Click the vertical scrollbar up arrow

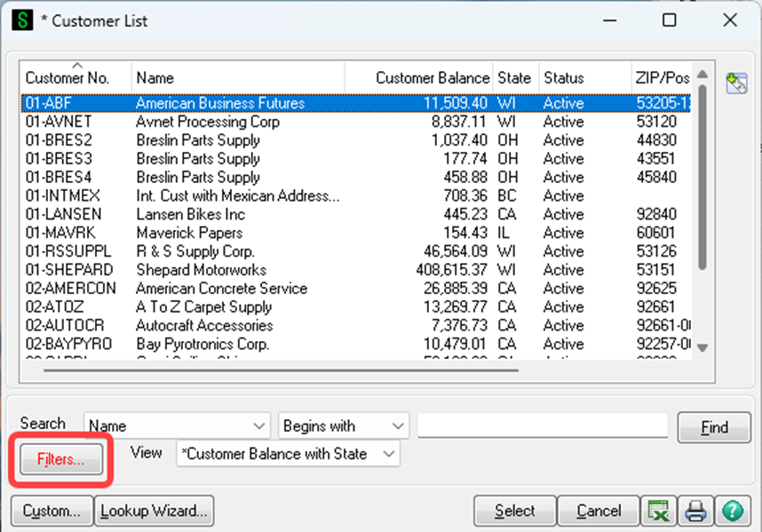pyautogui.click(x=702, y=74)
